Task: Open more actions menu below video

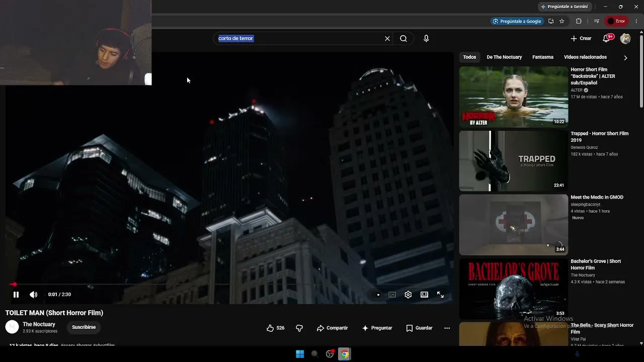Action: coord(447,328)
